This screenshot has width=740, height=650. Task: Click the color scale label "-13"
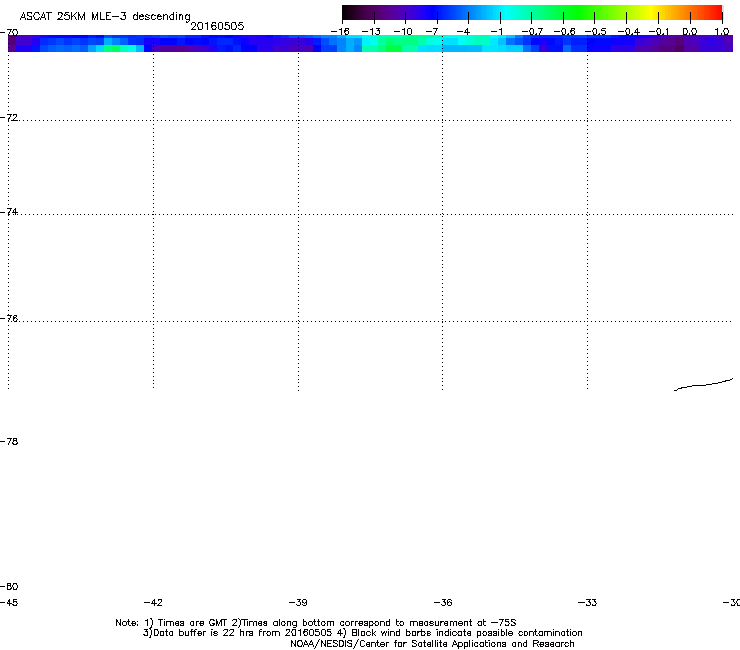(371, 31)
